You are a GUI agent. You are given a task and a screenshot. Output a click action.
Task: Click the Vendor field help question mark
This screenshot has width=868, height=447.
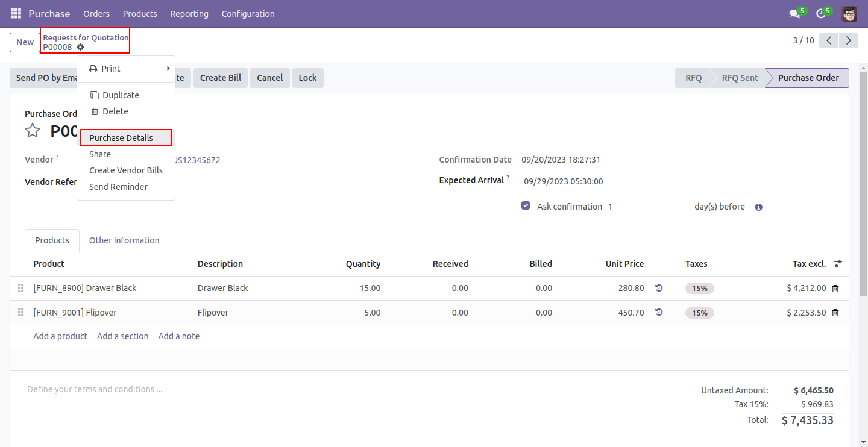57,157
